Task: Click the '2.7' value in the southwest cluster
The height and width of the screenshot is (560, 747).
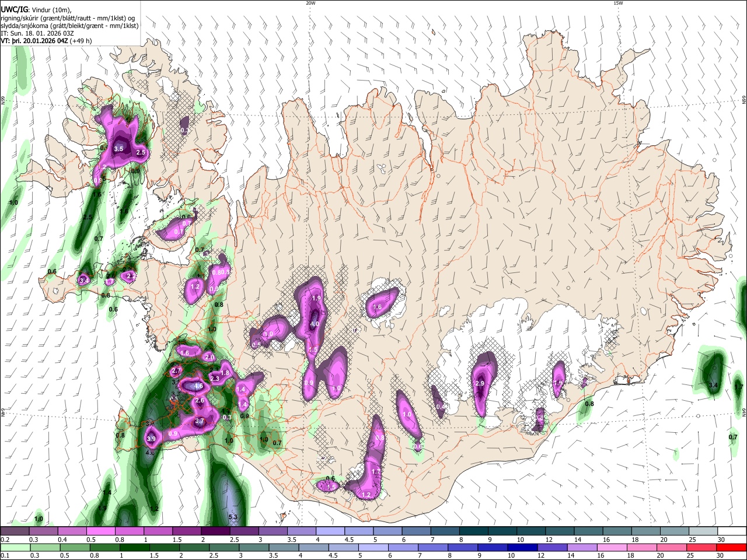Action: coord(177,370)
